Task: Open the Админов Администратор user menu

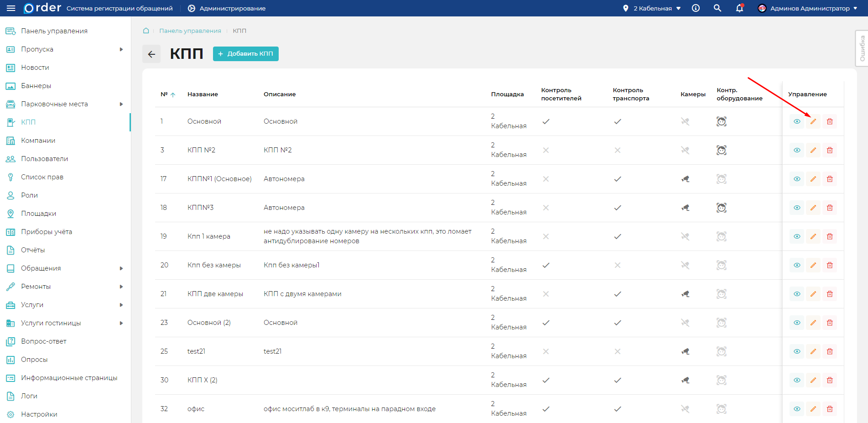Action: (807, 8)
